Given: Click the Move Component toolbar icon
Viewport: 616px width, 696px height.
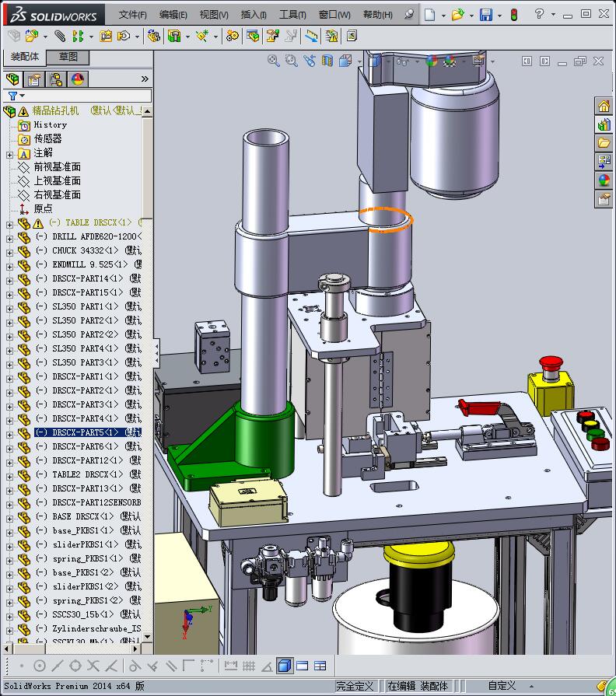Looking at the screenshot, I should coord(124,36).
